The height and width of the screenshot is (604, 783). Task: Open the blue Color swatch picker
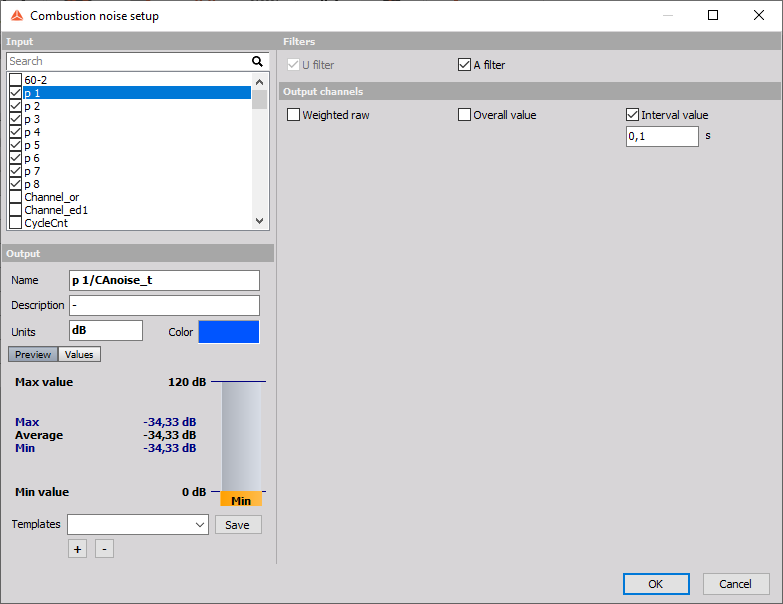pyautogui.click(x=229, y=332)
